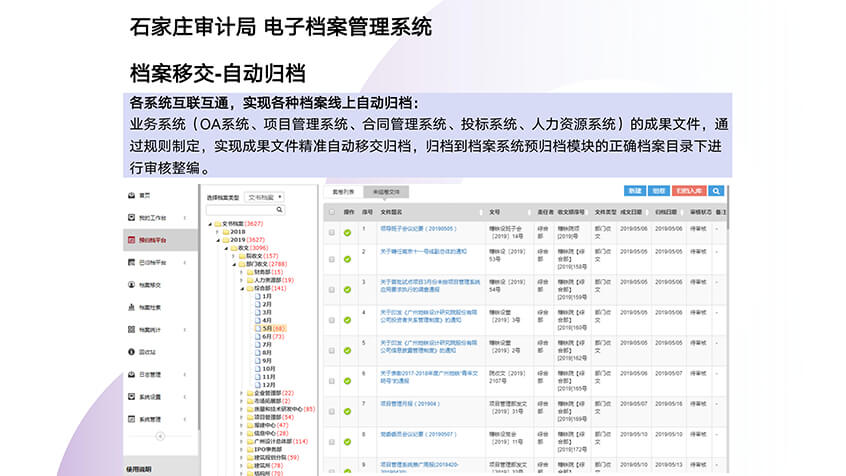This screenshot has width=846, height=476.
Task: Click the red 归档入库 button
Action: pyautogui.click(x=689, y=190)
